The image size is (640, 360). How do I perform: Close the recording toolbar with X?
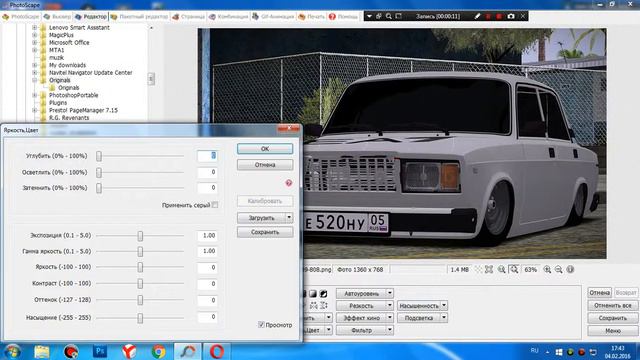pyautogui.click(x=523, y=16)
